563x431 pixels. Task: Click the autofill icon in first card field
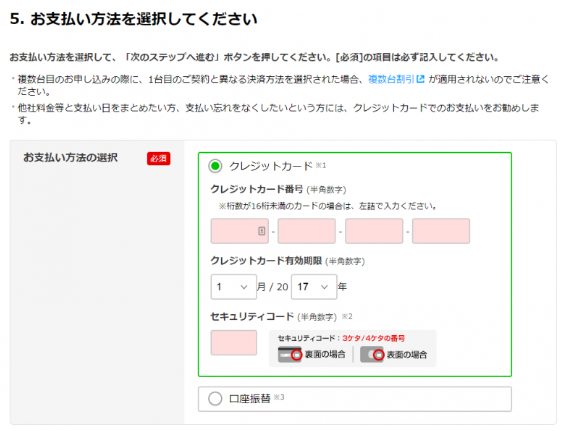[262, 231]
